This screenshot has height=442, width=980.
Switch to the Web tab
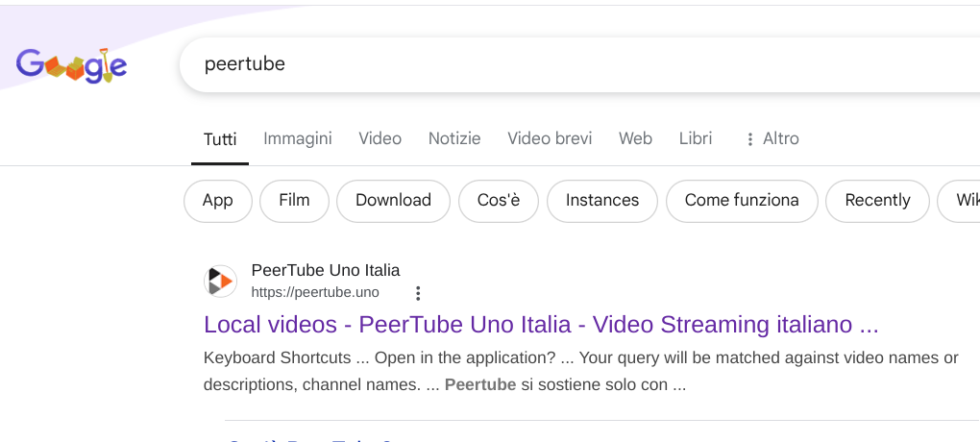[635, 138]
